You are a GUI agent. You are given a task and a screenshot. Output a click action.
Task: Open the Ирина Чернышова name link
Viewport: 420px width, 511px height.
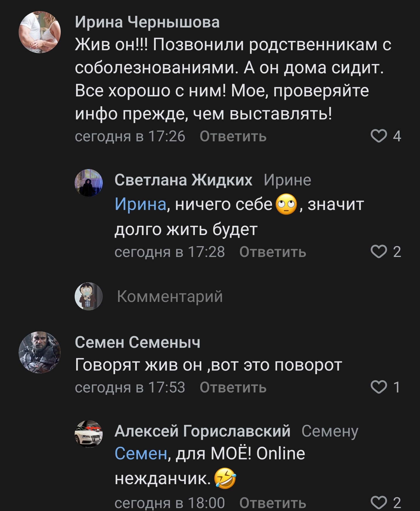[147, 22]
